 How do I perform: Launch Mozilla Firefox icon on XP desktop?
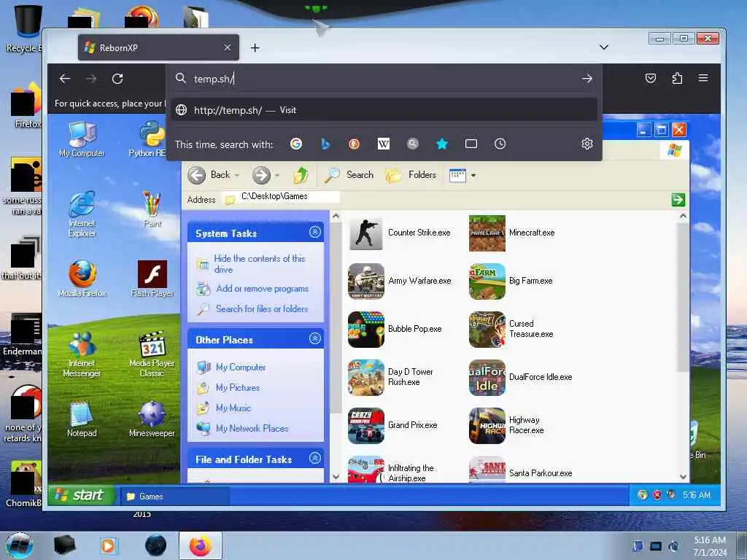pyautogui.click(x=82, y=279)
